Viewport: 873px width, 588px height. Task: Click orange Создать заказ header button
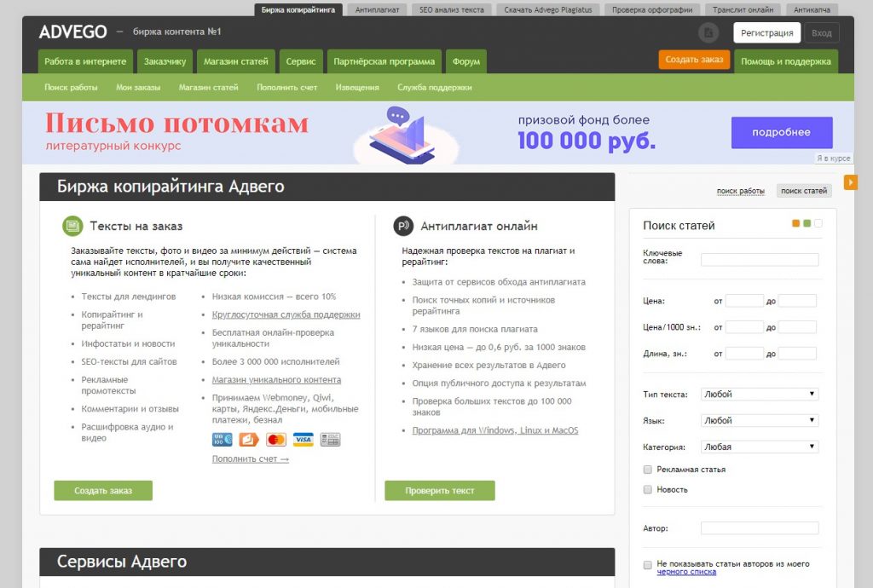pos(694,60)
